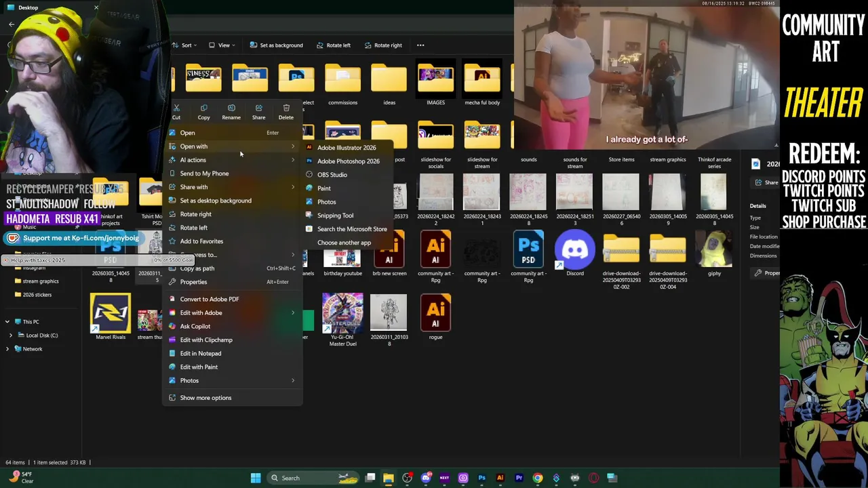Expand the Open with submenu
This screenshot has height=488, width=868.
232,146
